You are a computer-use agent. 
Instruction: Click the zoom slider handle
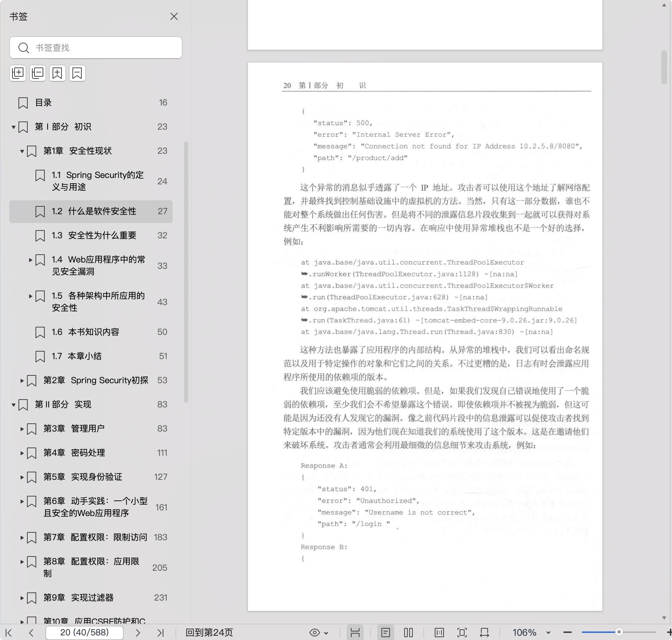tap(619, 632)
